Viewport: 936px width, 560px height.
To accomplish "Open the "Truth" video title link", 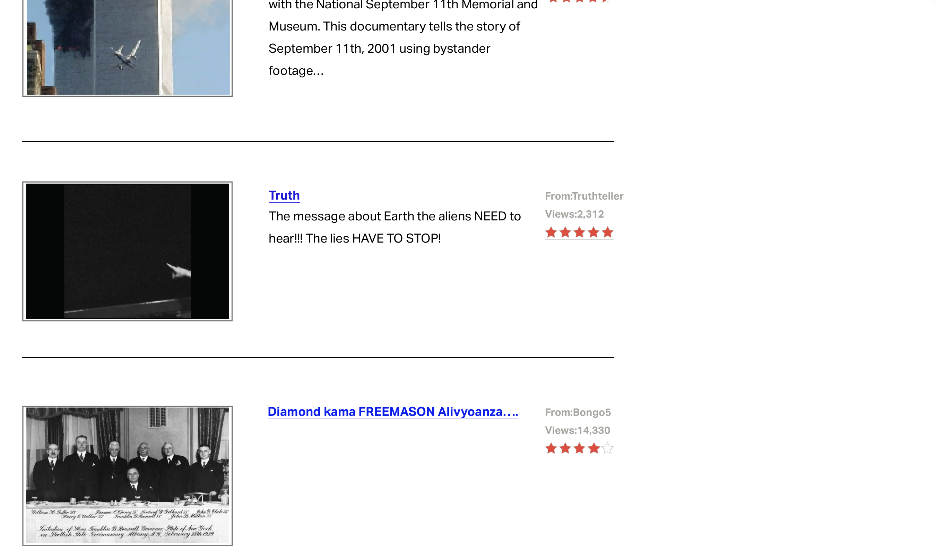I will tap(284, 195).
